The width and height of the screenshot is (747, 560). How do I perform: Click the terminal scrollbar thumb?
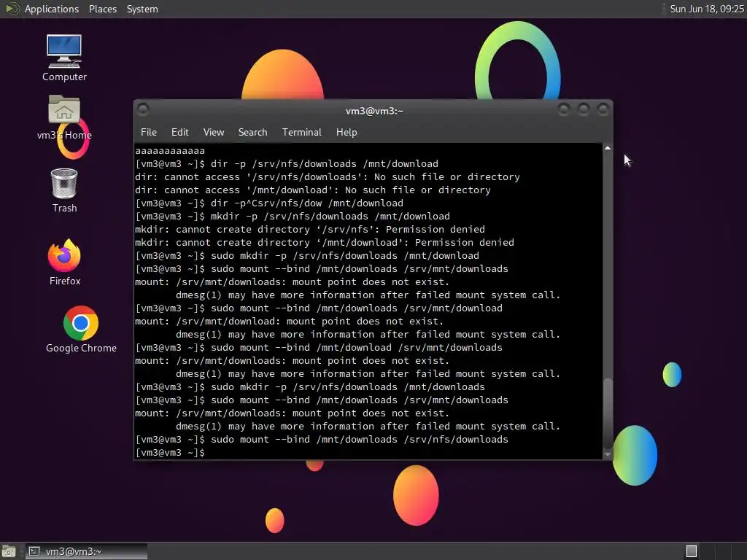point(608,413)
